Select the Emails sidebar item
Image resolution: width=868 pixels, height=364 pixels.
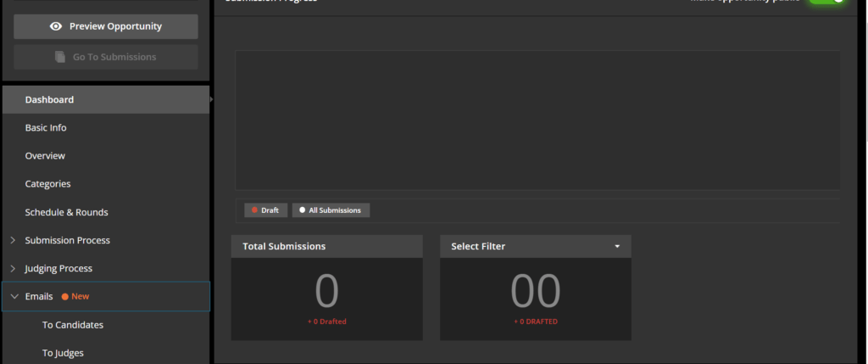(106, 296)
